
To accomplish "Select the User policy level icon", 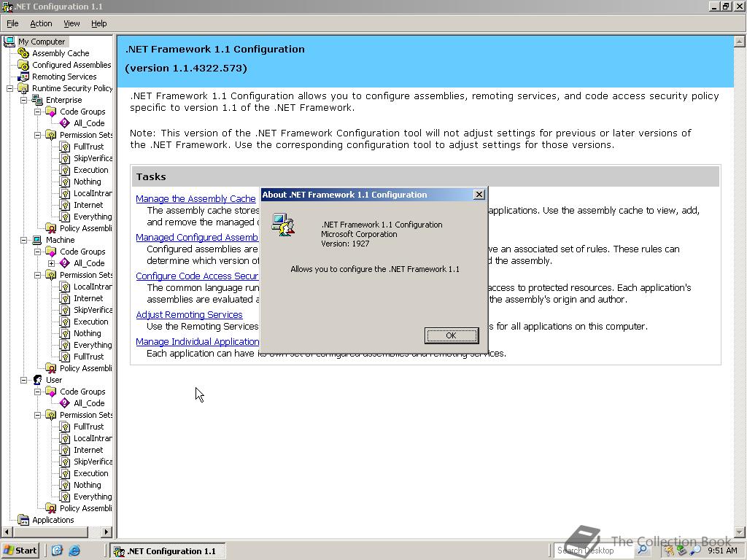I will (x=37, y=380).
